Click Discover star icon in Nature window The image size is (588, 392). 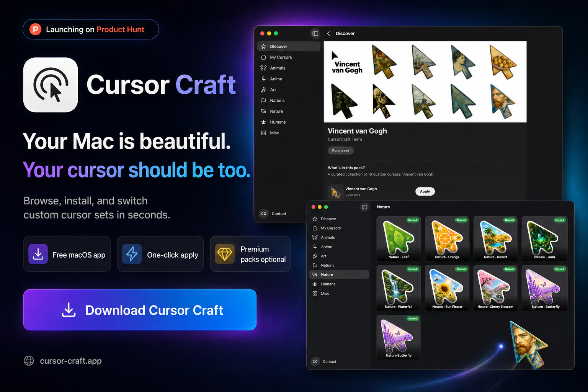[x=315, y=219]
